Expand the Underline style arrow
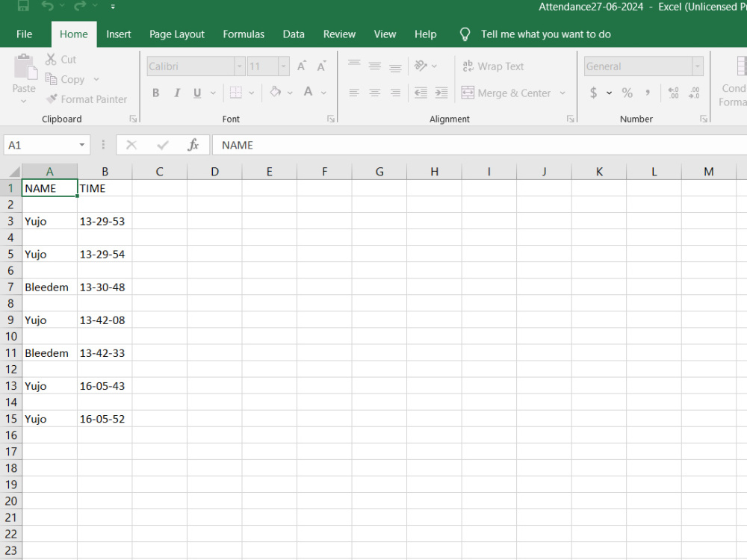 [213, 93]
